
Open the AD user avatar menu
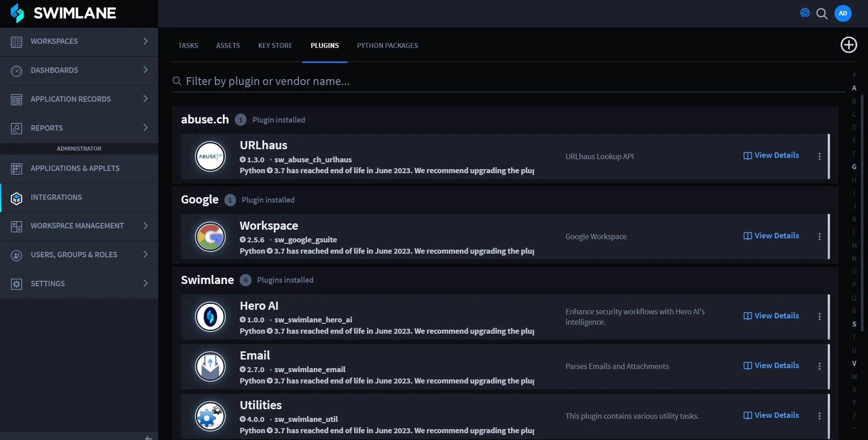pos(843,13)
